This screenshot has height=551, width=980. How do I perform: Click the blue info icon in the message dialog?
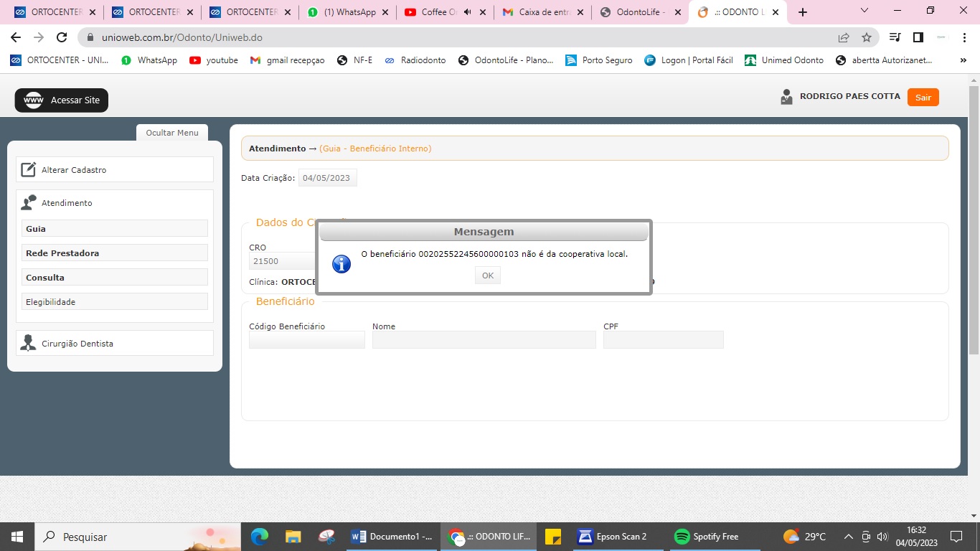(x=341, y=263)
